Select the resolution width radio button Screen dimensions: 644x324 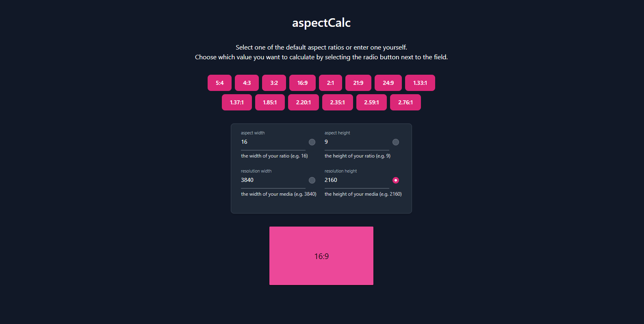[312, 180]
